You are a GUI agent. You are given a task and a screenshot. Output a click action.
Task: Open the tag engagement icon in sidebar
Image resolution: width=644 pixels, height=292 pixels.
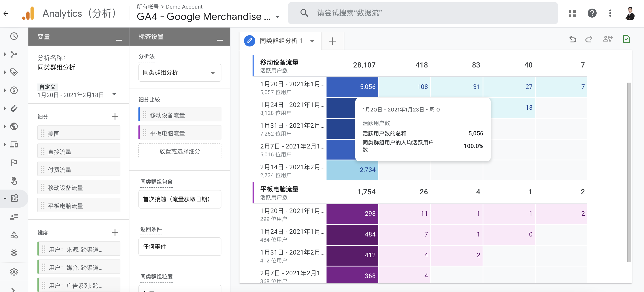14,72
